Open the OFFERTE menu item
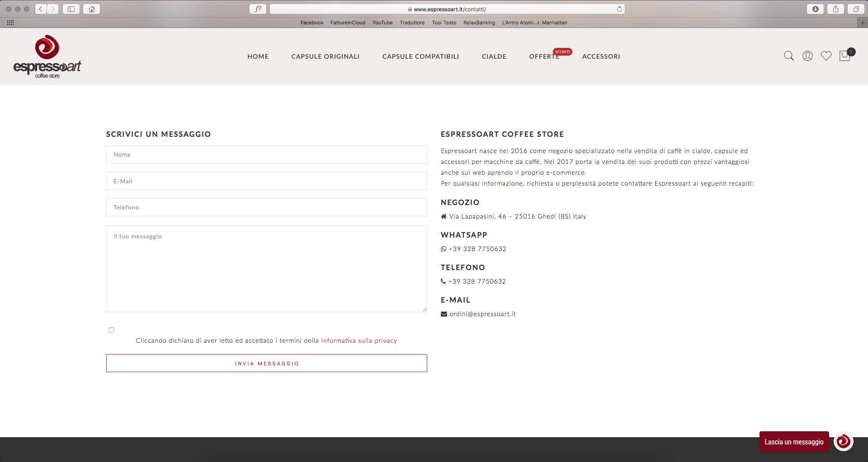 [x=544, y=56]
